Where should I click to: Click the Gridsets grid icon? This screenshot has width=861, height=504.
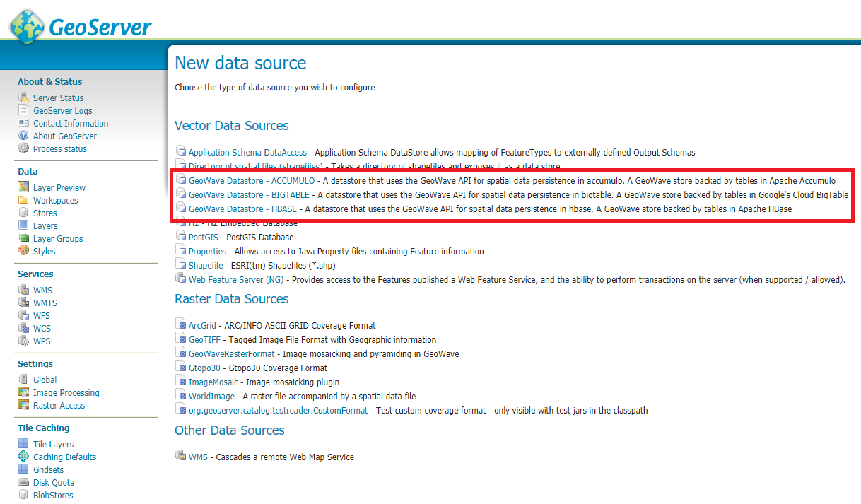pyautogui.click(x=24, y=469)
